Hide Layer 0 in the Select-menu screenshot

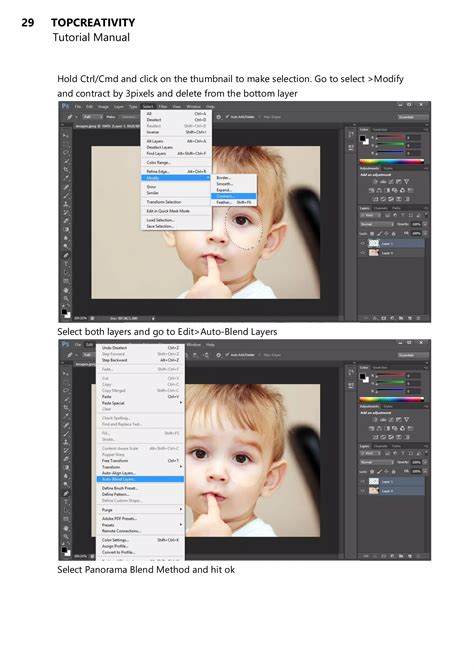[x=362, y=253]
